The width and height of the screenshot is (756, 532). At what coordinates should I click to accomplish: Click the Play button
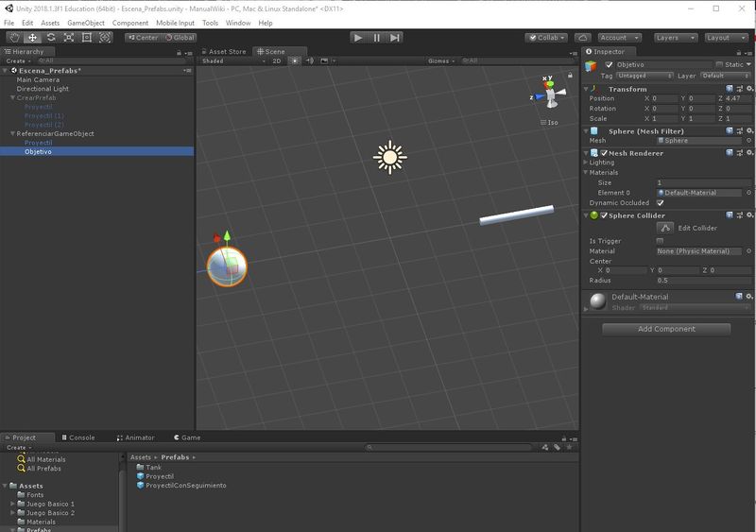(358, 38)
